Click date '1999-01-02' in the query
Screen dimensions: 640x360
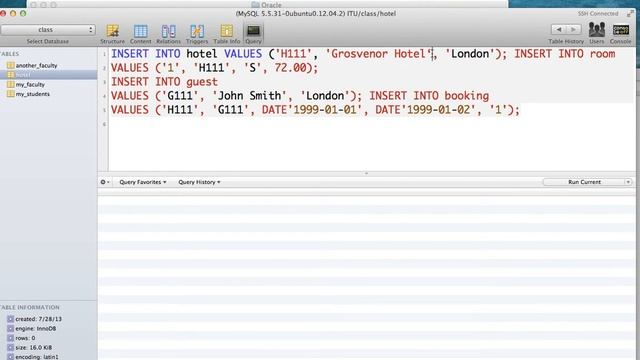(439, 110)
